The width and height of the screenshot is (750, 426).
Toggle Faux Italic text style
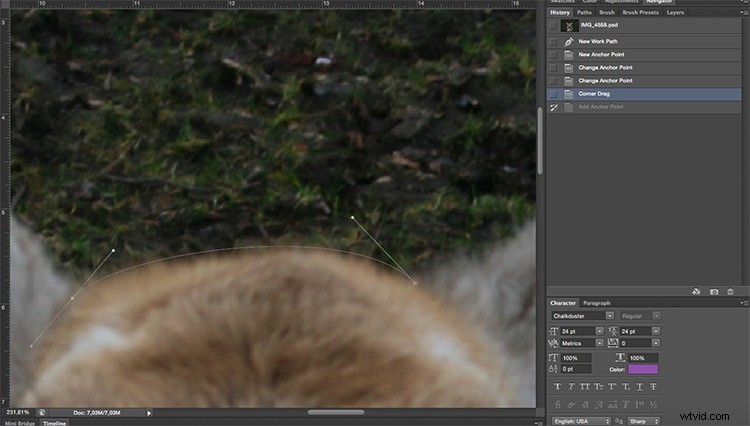coord(571,386)
